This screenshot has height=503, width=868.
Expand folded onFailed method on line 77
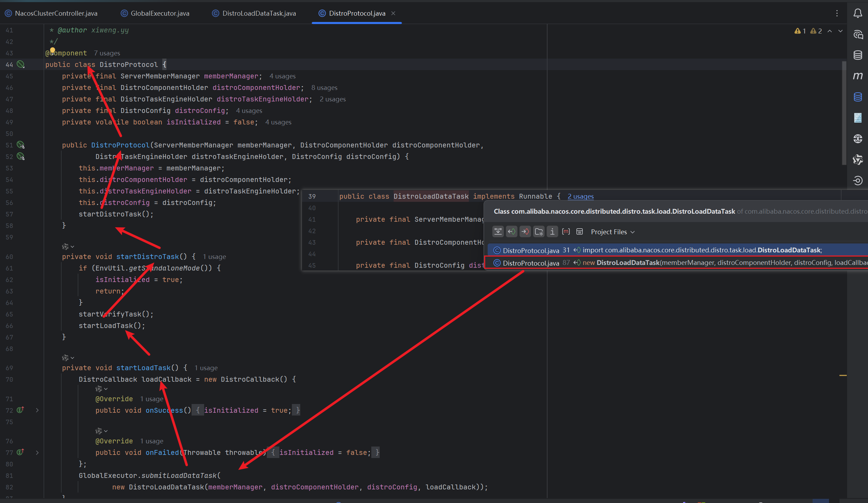pos(37,452)
